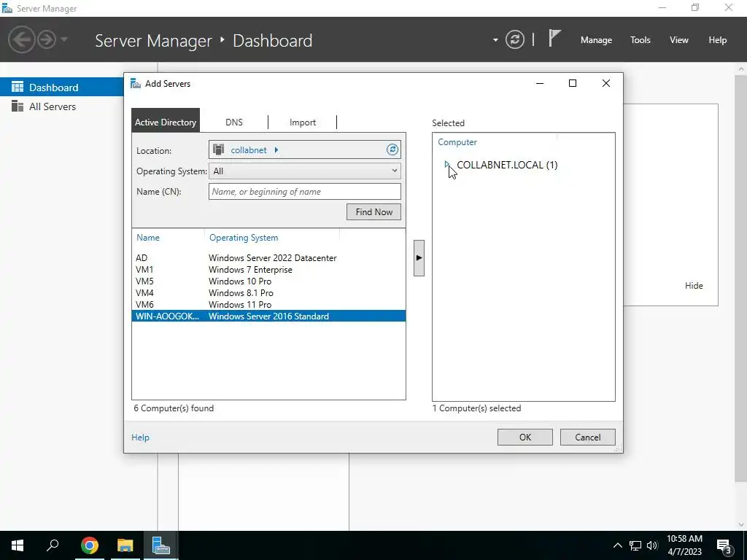
Task: Click OK in the Add Servers dialog
Action: click(525, 437)
